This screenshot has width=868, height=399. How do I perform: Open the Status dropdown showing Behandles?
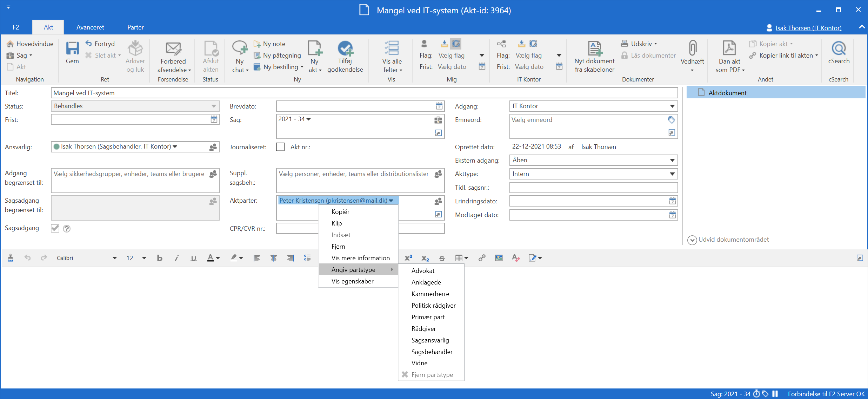click(x=135, y=106)
